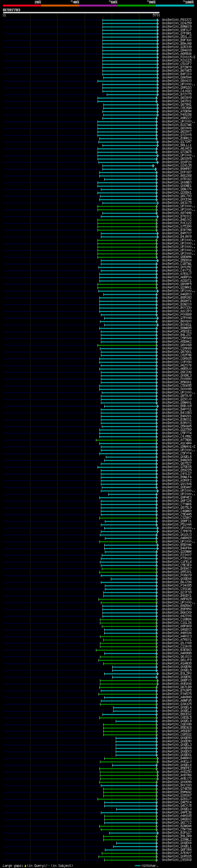Select the UniRef100_P79024 label
The height and width of the screenshot is (868, 197).
pos(177,559)
